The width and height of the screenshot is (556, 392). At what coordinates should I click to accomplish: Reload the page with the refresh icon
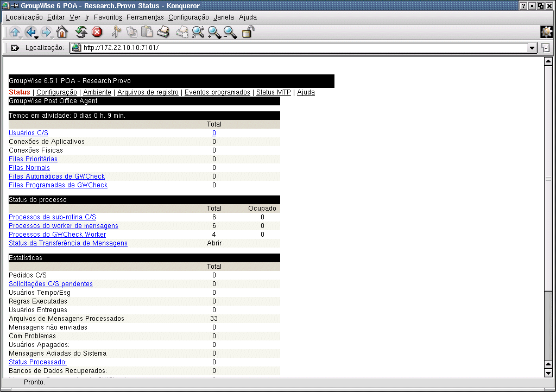(80, 32)
